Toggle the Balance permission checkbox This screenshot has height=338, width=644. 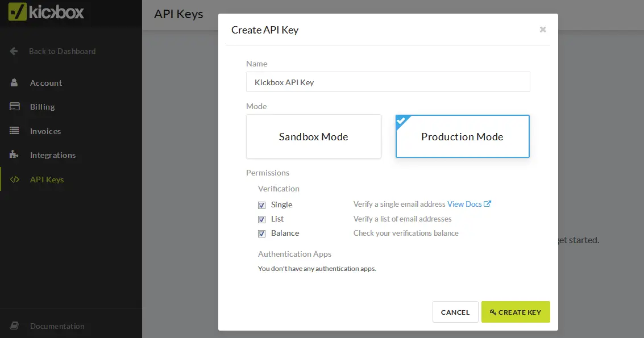(x=262, y=233)
